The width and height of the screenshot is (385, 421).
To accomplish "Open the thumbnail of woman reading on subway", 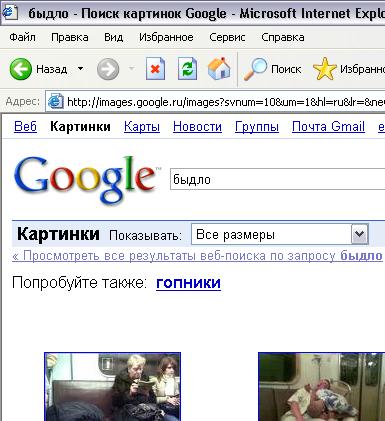I will [x=113, y=386].
